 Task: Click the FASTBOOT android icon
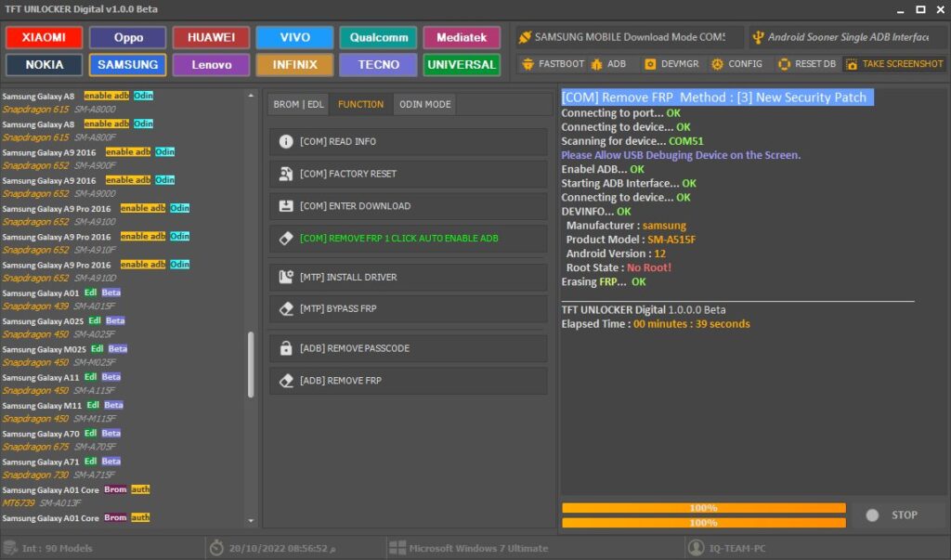coord(528,64)
